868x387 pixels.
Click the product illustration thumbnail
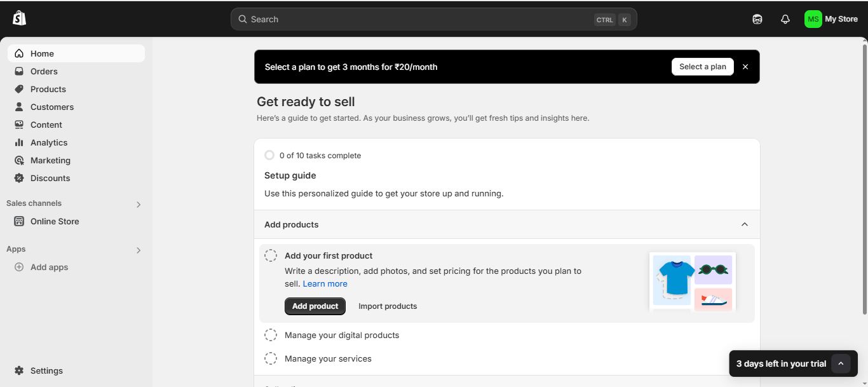[x=693, y=282]
